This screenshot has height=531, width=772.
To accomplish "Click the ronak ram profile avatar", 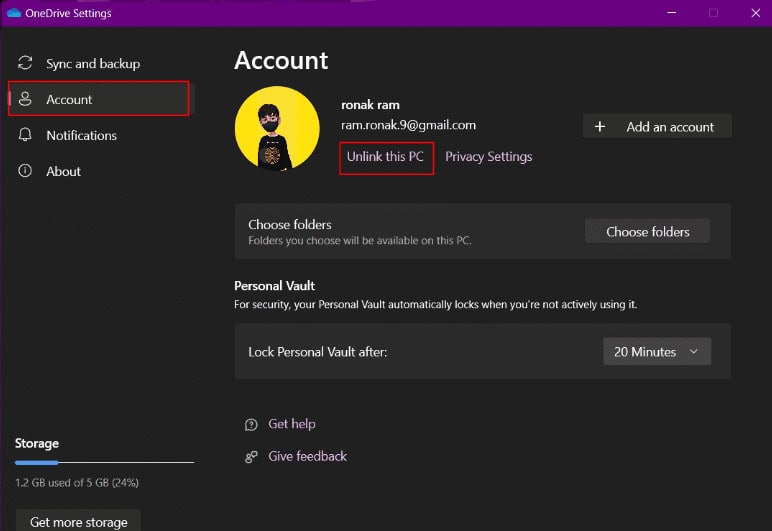I will click(277, 129).
